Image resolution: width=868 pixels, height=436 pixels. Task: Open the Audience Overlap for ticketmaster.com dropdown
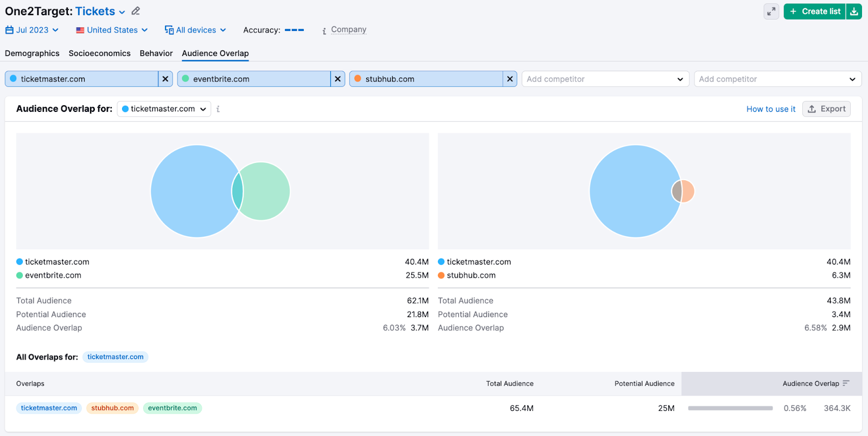click(164, 109)
